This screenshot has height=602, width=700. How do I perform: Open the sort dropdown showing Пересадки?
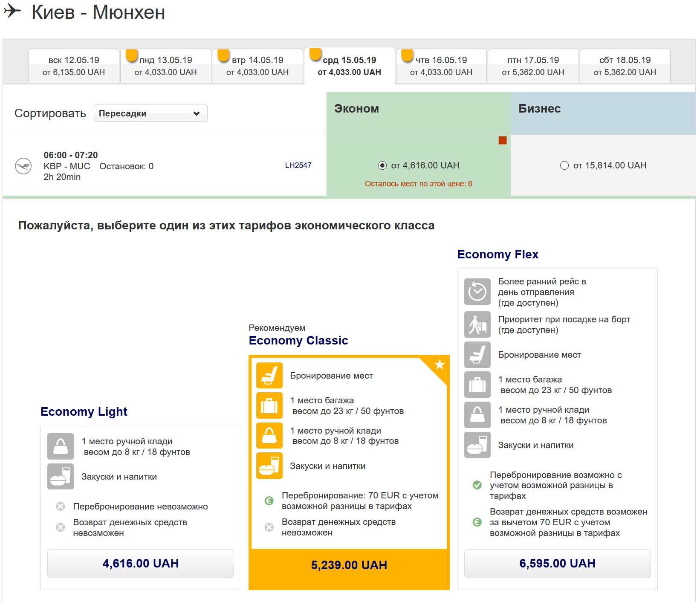tap(150, 113)
